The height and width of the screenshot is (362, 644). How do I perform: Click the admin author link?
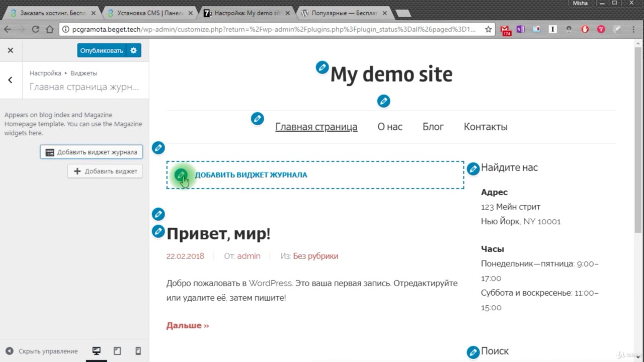[249, 256]
